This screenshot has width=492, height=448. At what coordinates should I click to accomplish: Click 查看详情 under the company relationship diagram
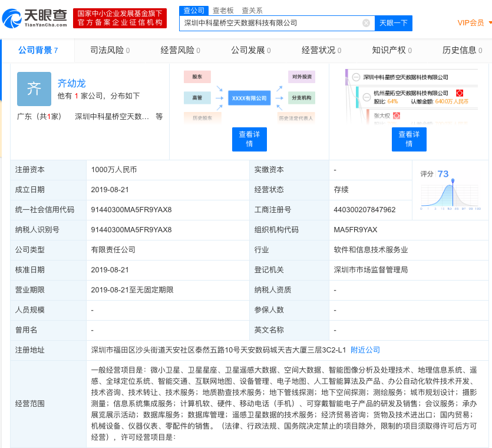(x=249, y=139)
